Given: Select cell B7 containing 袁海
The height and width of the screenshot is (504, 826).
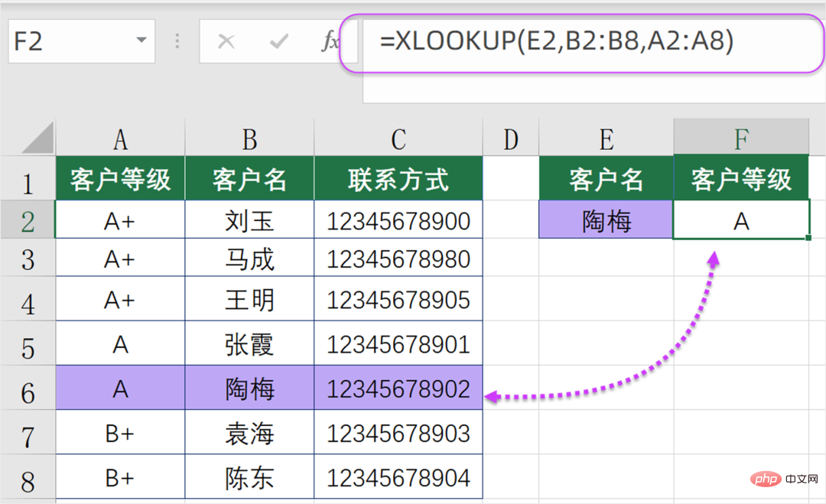Looking at the screenshot, I should click(x=249, y=432).
